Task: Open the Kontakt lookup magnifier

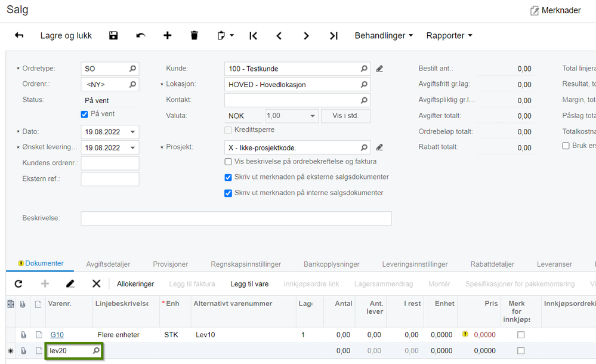Action: click(x=364, y=100)
